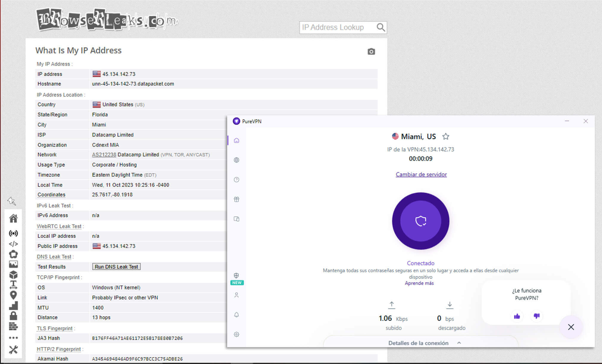The height and width of the screenshot is (364, 602).
Task: Minimize the PureVPN window
Action: [x=567, y=121]
